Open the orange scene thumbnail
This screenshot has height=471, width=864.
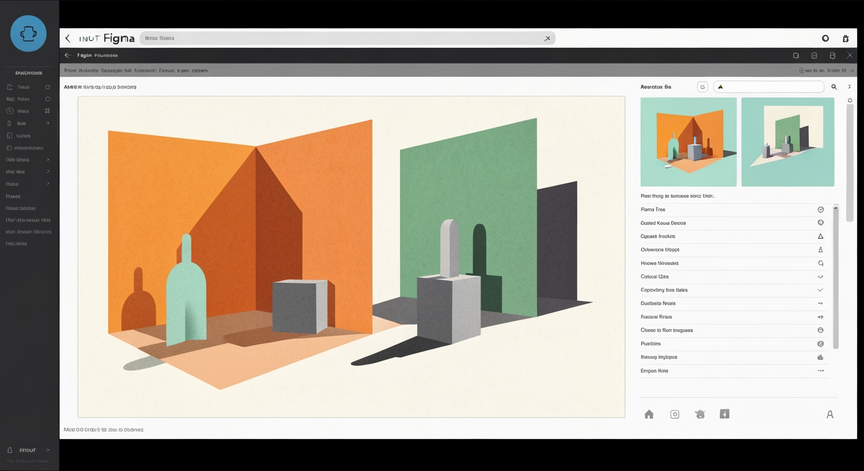coord(688,142)
